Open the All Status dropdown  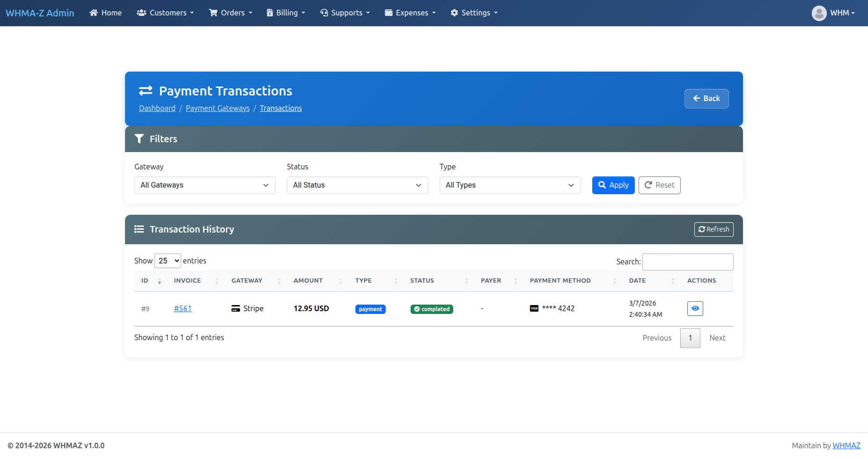[357, 185]
